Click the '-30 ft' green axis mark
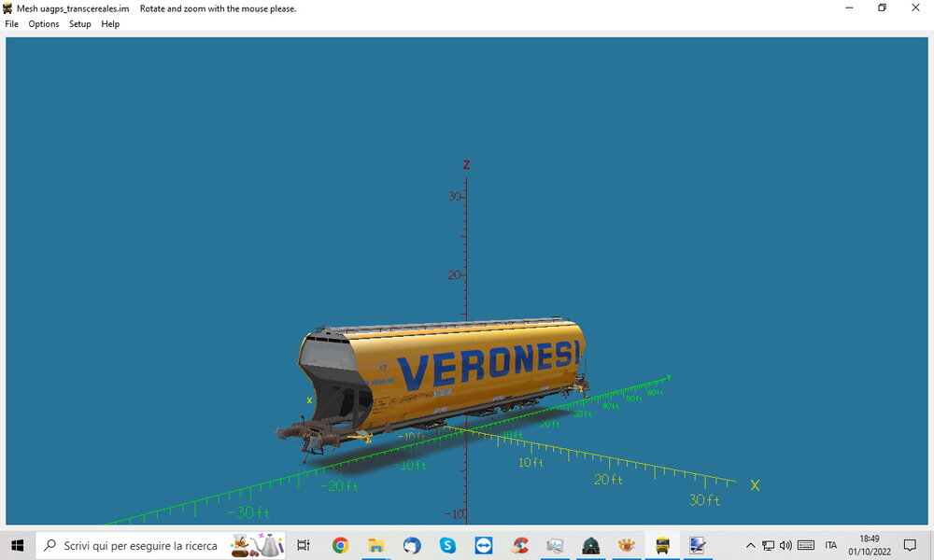Viewport: 934px width, 560px height. pyautogui.click(x=249, y=511)
